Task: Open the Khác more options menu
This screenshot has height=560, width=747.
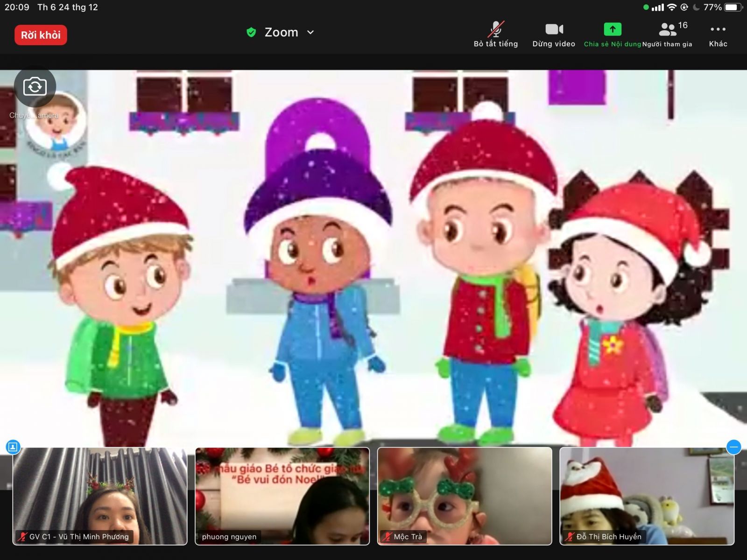Action: pos(718,35)
